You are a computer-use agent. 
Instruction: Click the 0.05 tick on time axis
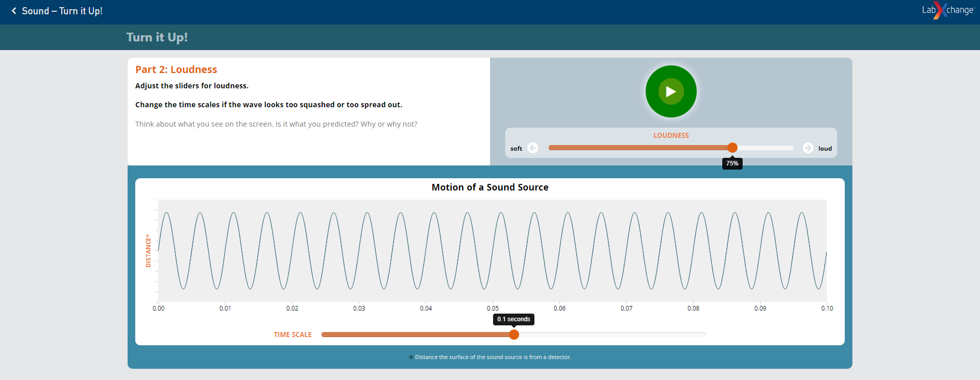[493, 308]
